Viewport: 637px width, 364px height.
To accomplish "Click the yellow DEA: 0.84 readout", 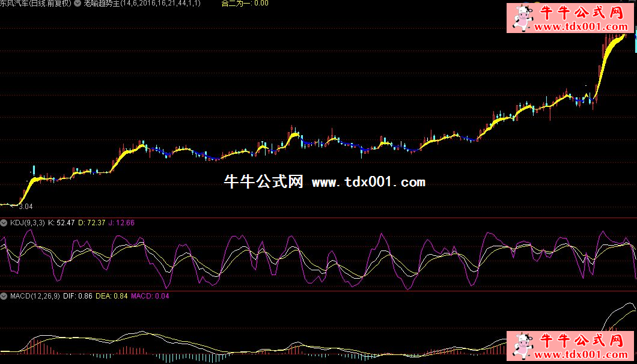I will coord(112,297).
